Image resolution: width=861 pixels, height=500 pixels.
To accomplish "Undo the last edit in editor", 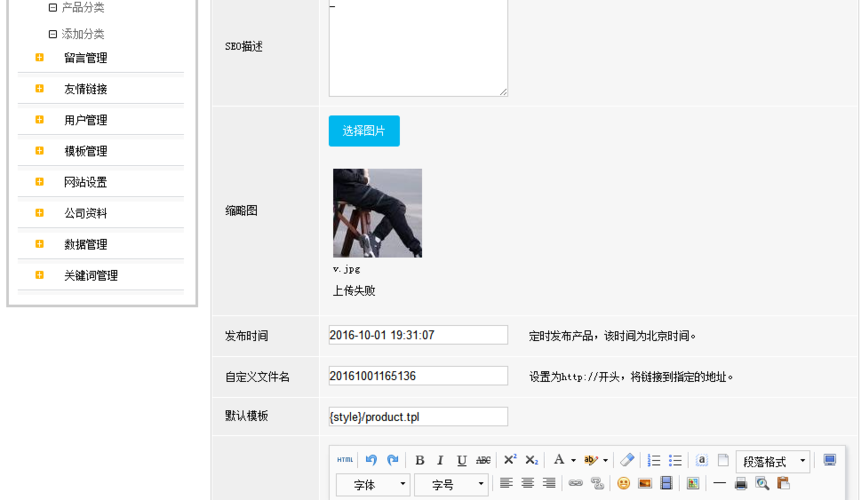I will pos(371,460).
